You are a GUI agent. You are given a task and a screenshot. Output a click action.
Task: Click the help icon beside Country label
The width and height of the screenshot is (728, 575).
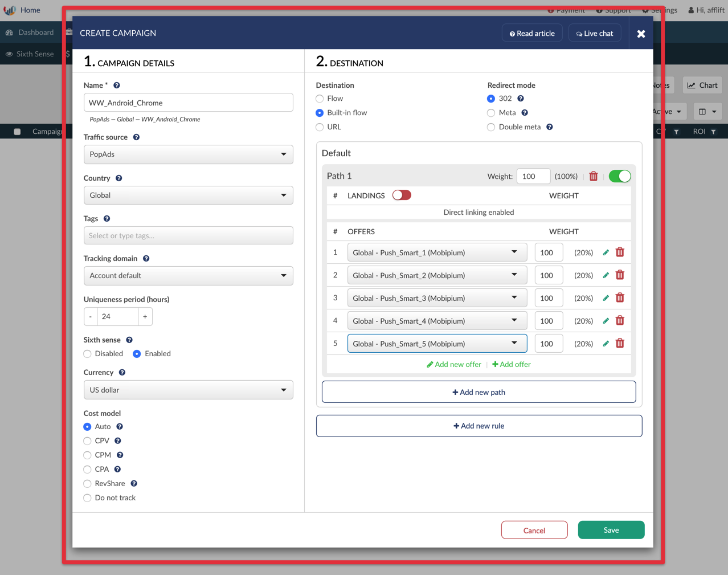[x=118, y=178]
